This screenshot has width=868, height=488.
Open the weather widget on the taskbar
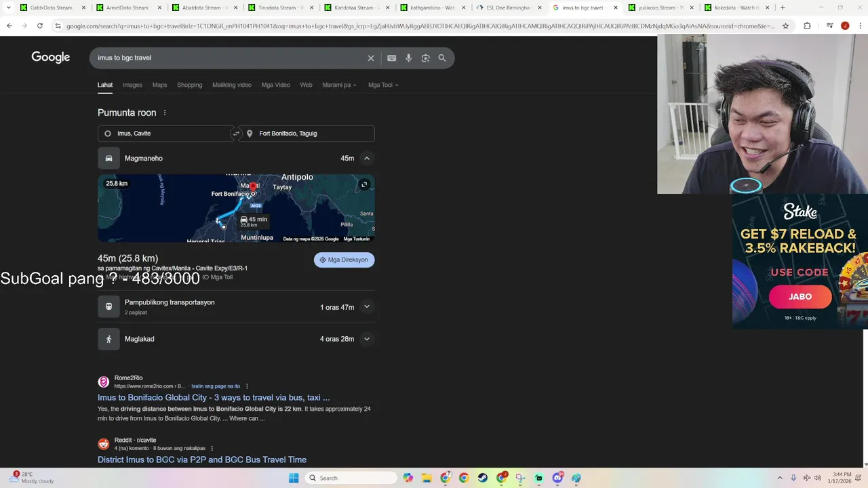[x=31, y=478]
